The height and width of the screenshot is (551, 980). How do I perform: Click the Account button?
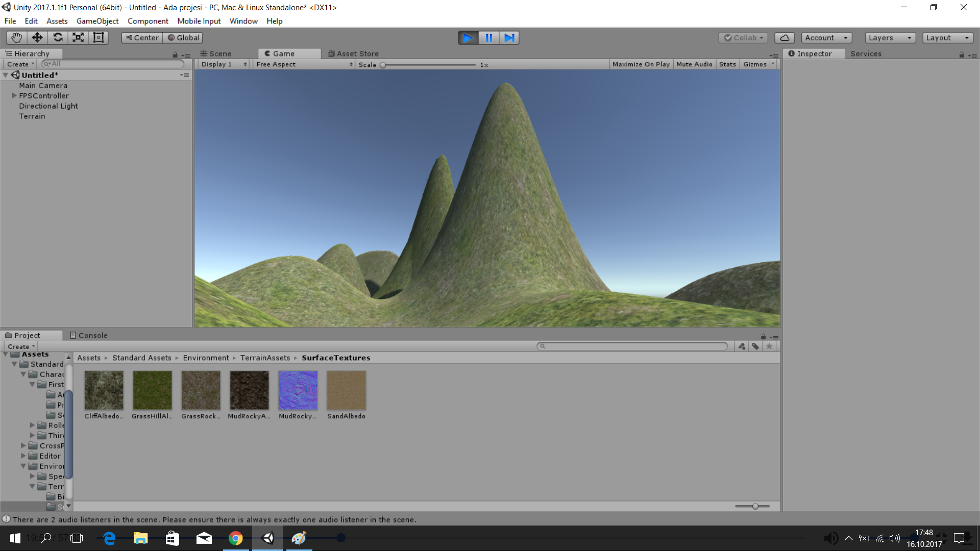pos(826,38)
